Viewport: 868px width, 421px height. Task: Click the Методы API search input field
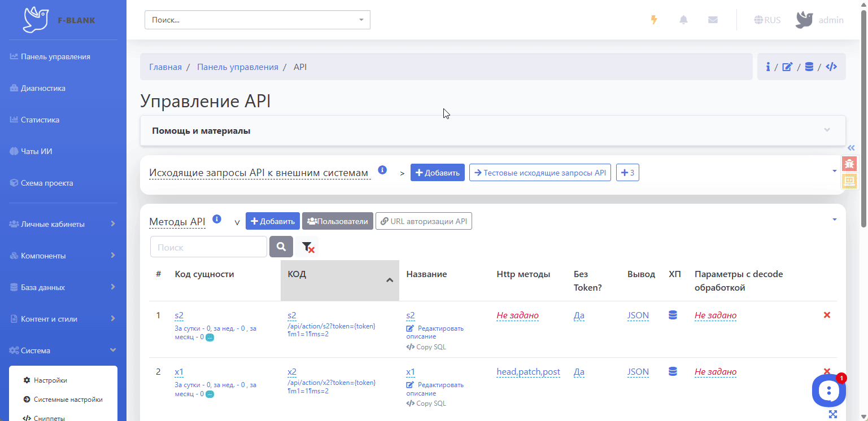pos(208,247)
